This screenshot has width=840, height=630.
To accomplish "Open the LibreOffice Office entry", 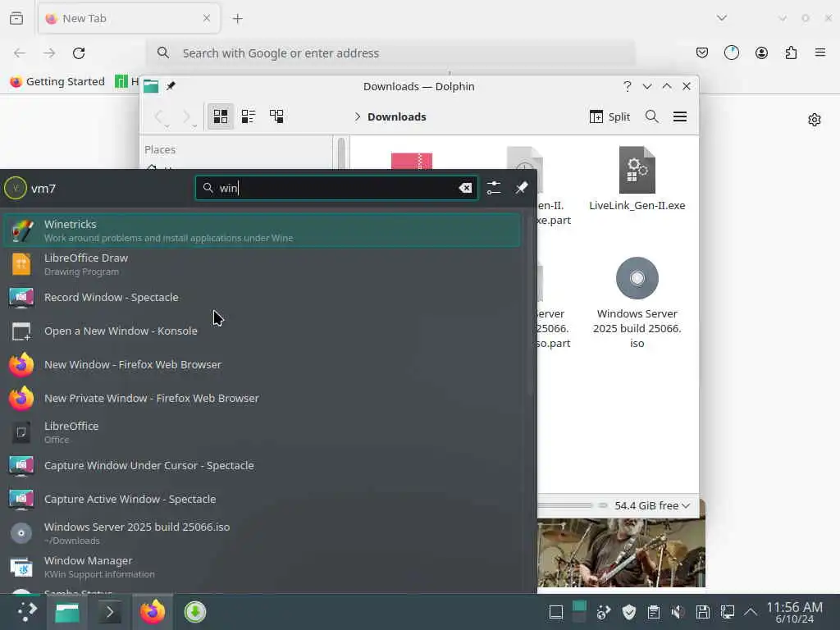I will click(x=262, y=432).
